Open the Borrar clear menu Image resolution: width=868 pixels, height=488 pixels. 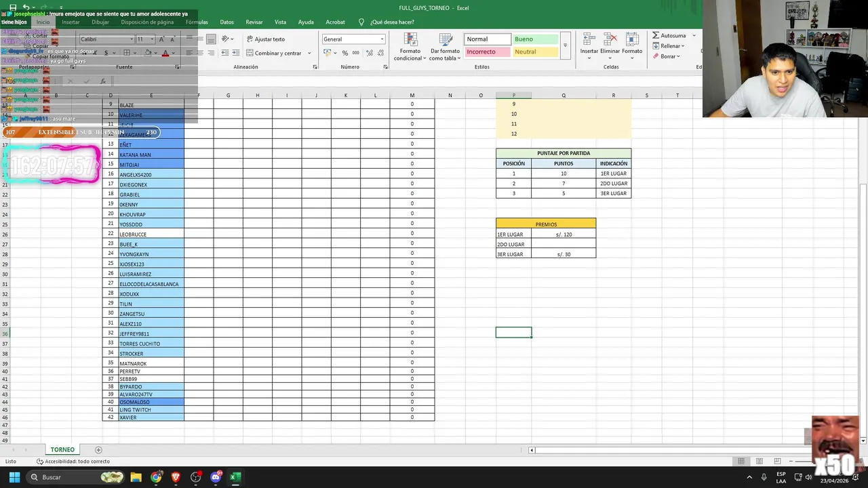pos(668,56)
